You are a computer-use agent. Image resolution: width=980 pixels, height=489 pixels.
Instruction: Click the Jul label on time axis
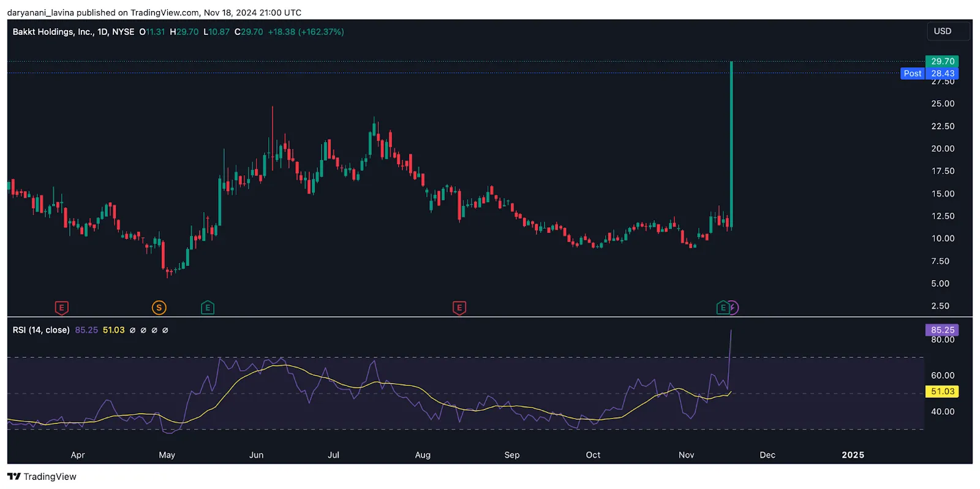[334, 455]
